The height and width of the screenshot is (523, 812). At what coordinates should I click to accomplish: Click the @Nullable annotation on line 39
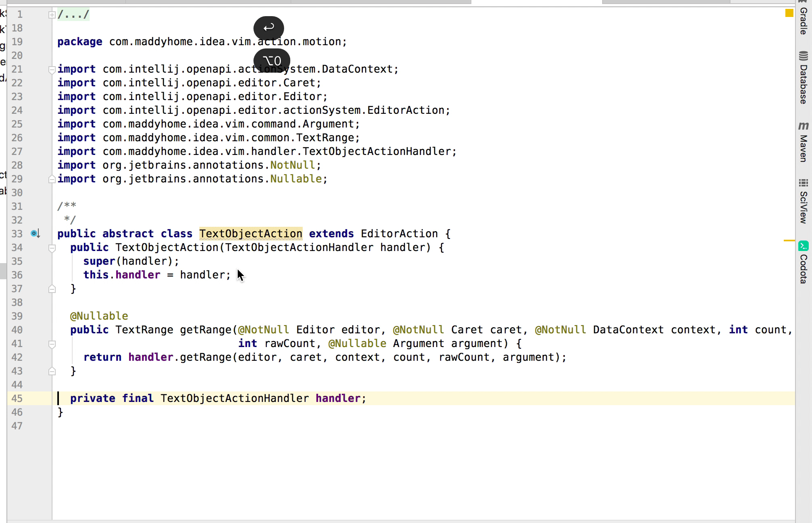(x=99, y=316)
